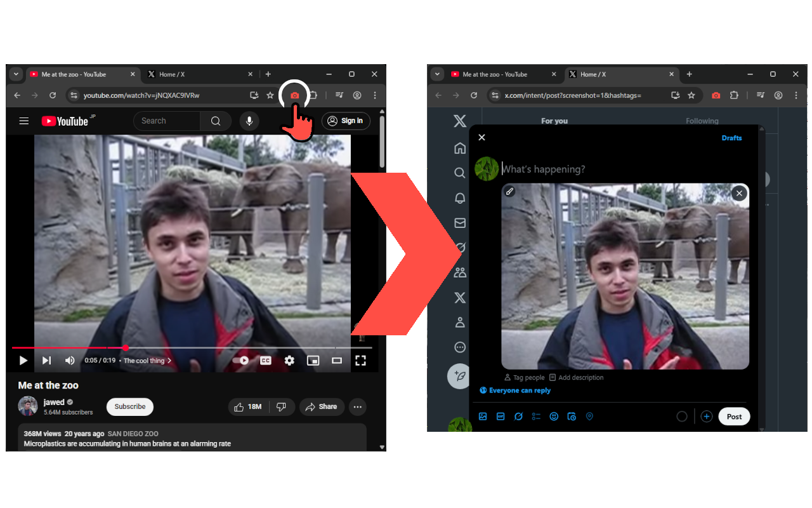
Task: Click the YouTube search input field
Action: tap(167, 121)
